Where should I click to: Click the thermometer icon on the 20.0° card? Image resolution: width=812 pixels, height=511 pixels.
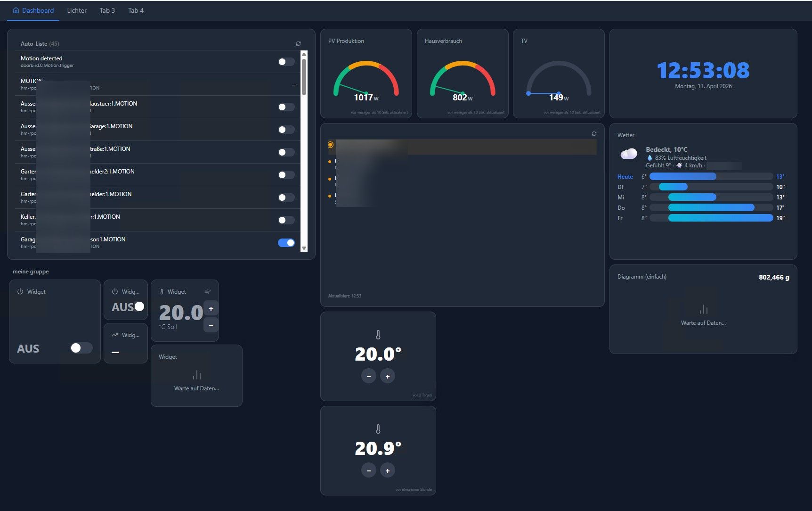click(378, 335)
